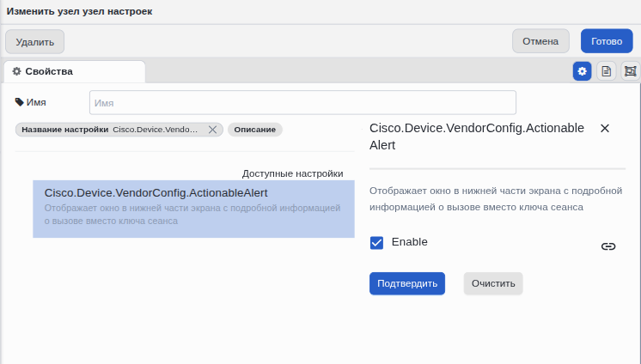
Task: Switch to the Свойства tab
Action: click(75, 71)
